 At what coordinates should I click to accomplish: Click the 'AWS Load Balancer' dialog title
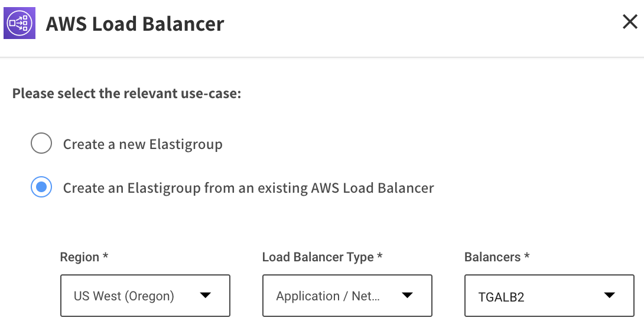[135, 24]
